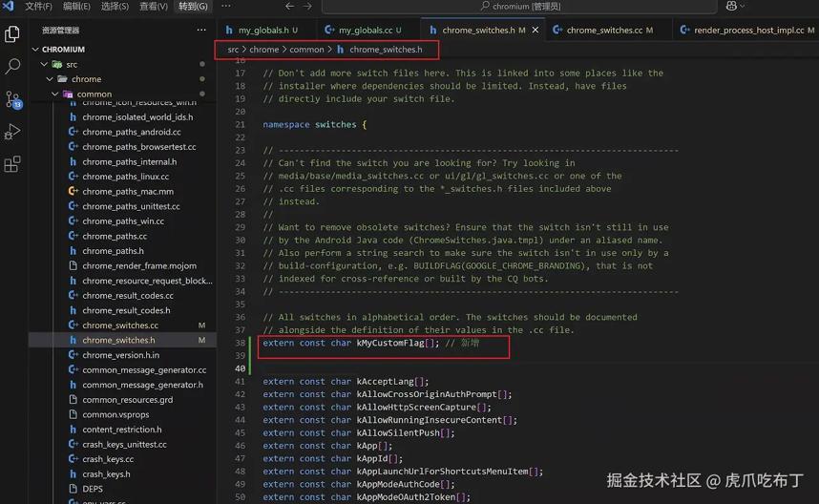Viewport: 819px width, 504px height.
Task: Open Source Control view with badge
Action: click(12, 99)
